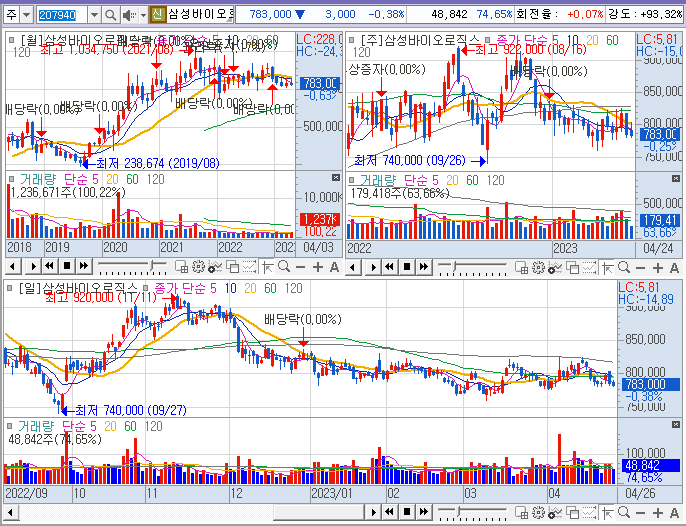Close the daily chart volume panel
686x526 pixels.
click(x=676, y=424)
